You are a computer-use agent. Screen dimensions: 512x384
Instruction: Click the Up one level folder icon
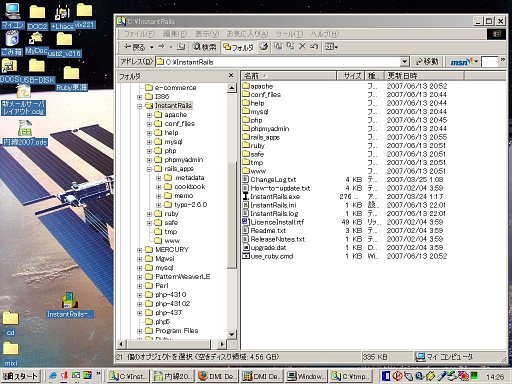[x=181, y=47]
